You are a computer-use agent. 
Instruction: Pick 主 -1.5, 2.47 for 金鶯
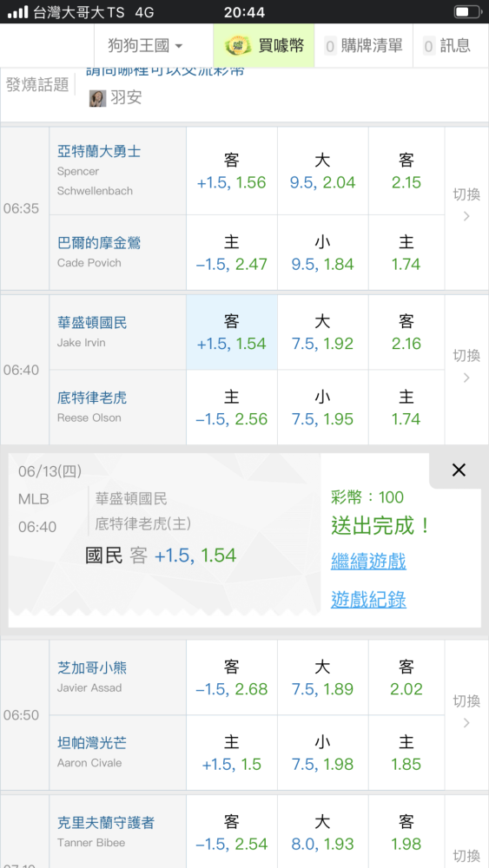232,253
